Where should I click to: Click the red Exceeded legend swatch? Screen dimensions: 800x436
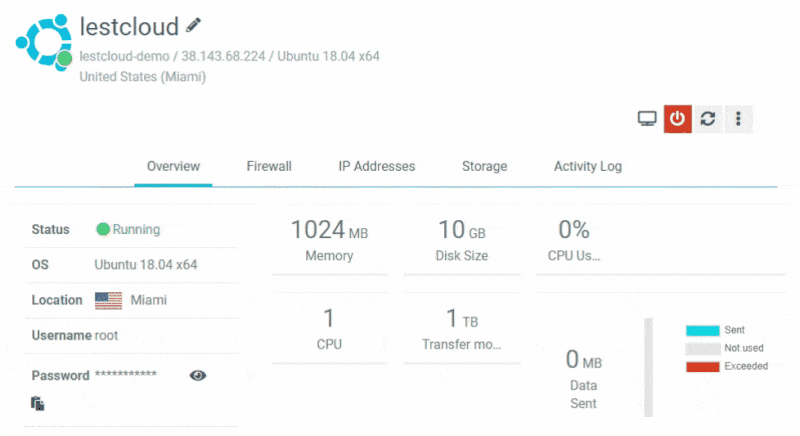click(x=703, y=367)
